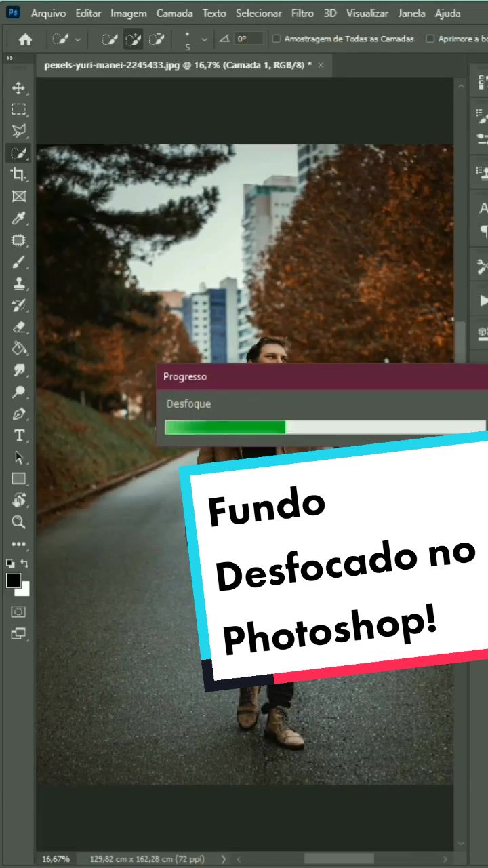The width and height of the screenshot is (488, 868).
Task: Change the screen mode
Action: [18, 634]
